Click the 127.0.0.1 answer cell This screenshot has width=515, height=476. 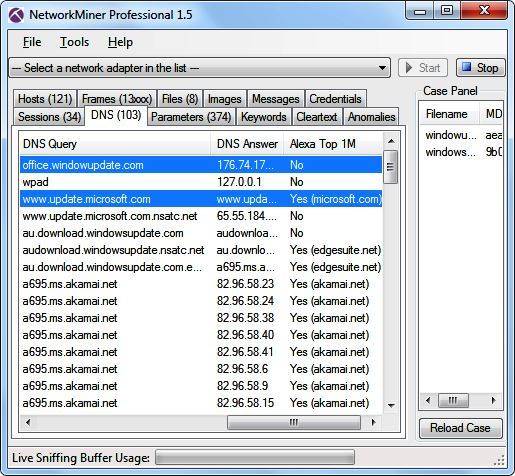coord(239,182)
